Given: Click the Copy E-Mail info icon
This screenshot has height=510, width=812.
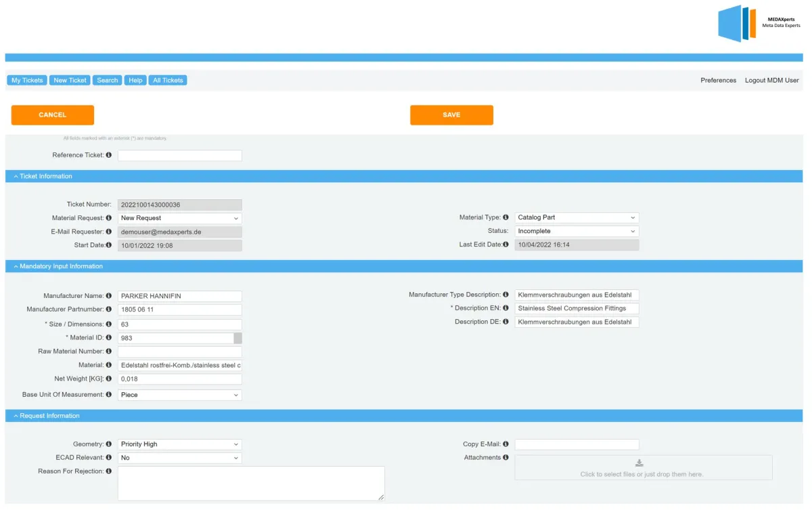Looking at the screenshot, I should click(x=506, y=444).
